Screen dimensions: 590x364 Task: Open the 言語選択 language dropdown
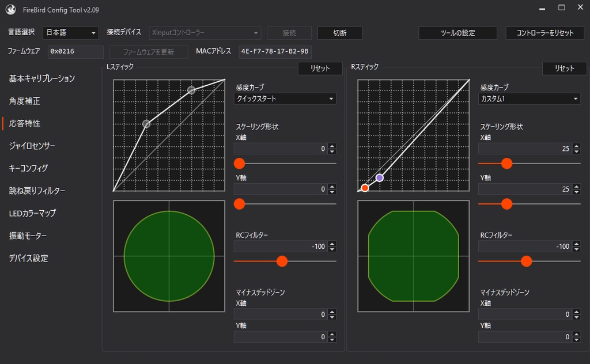70,33
